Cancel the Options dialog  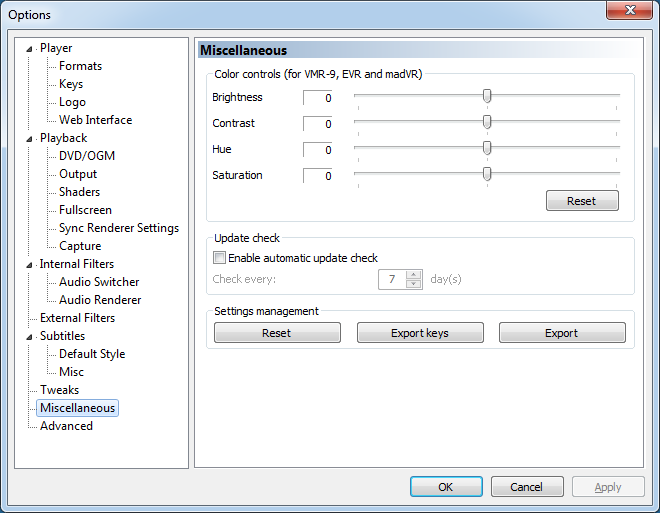click(527, 487)
